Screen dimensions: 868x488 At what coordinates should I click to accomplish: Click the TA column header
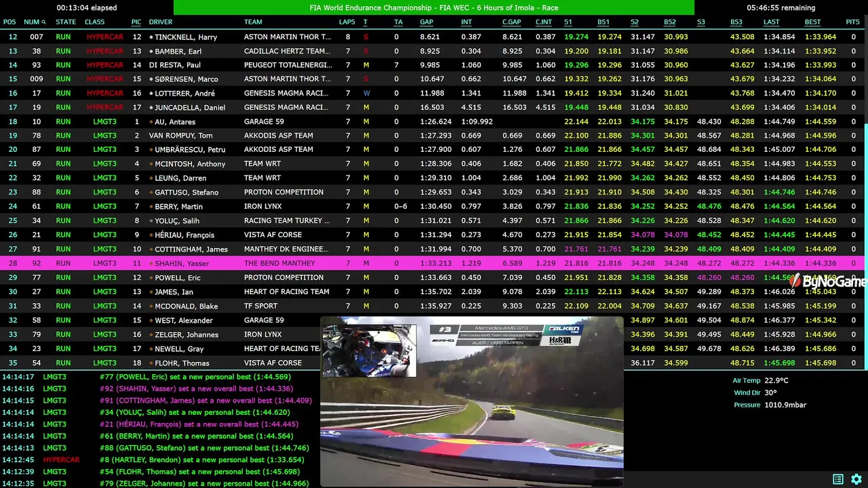pos(398,22)
